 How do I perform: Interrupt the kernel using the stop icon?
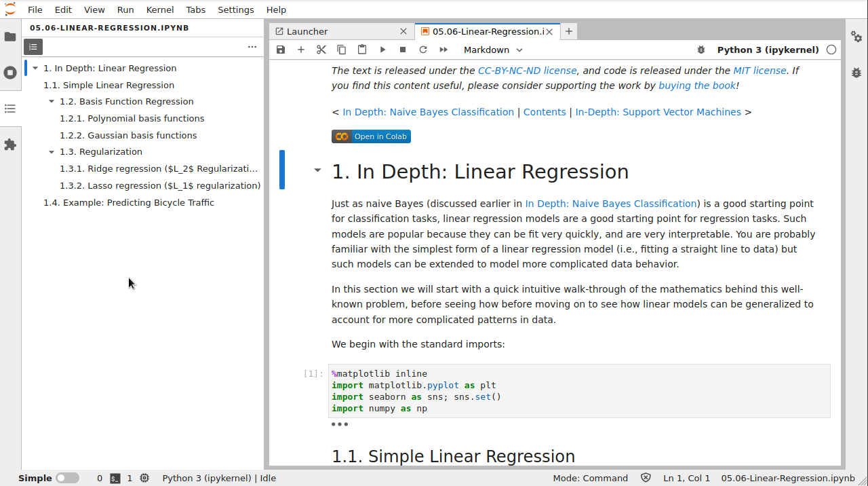tap(401, 50)
